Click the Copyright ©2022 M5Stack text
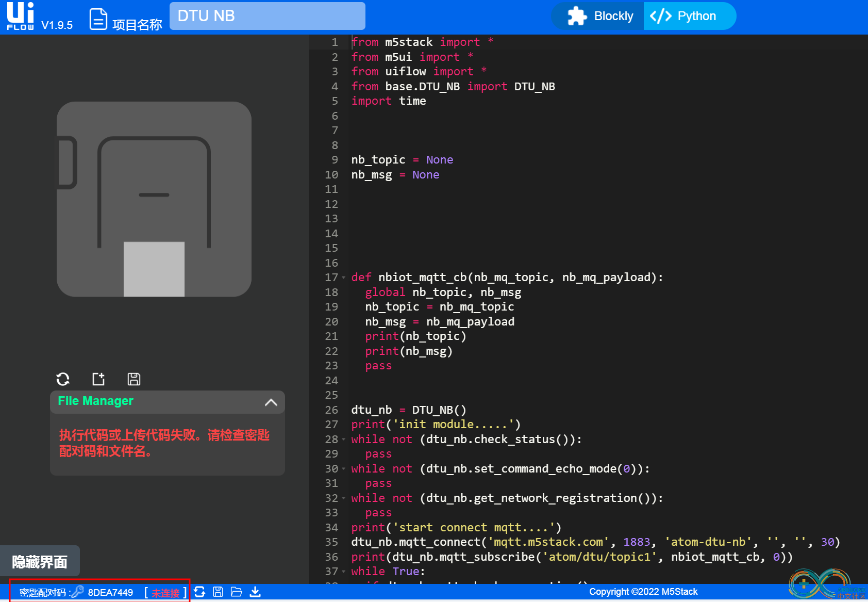 point(643,592)
